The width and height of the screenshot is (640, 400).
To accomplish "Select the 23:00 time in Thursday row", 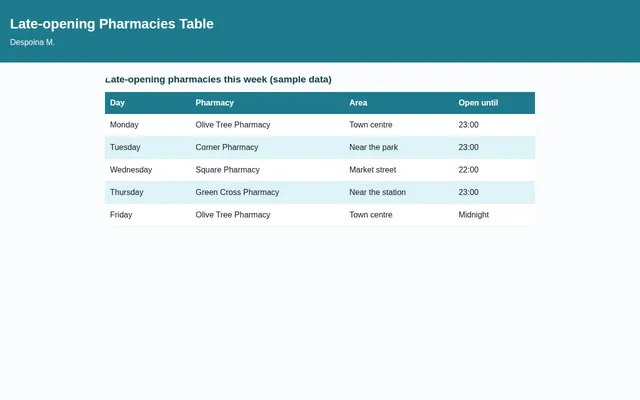I will (x=494, y=192).
